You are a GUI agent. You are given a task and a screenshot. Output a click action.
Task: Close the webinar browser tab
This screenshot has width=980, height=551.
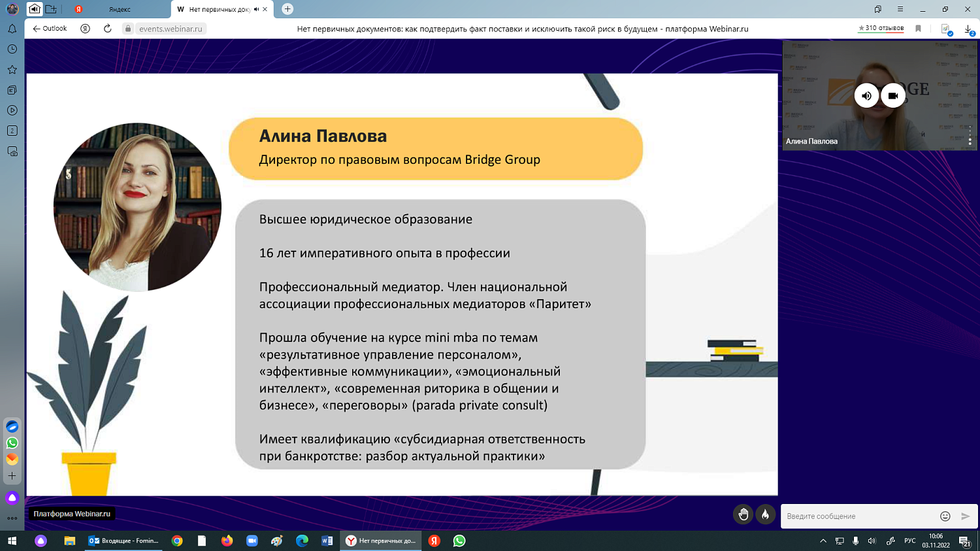265,9
